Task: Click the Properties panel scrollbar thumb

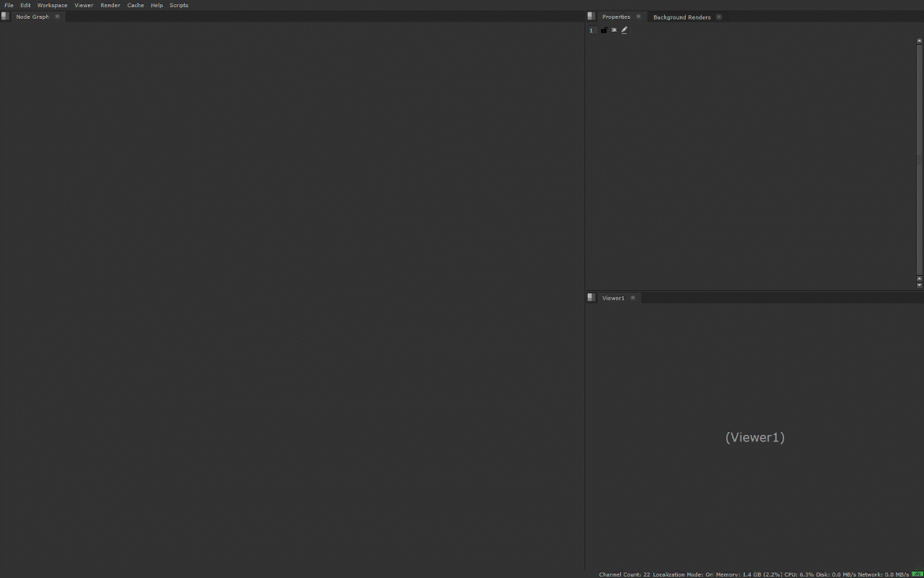Action: pos(918,158)
